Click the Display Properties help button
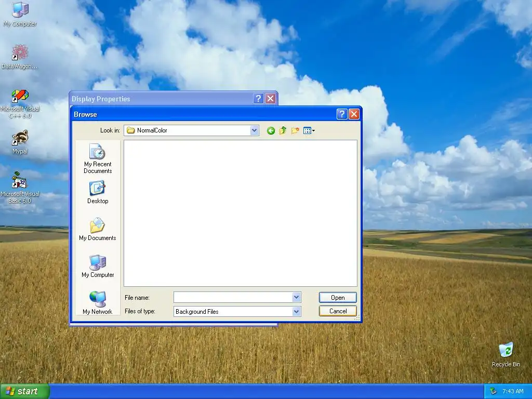Screen dimensions: 532x399 pos(258,98)
